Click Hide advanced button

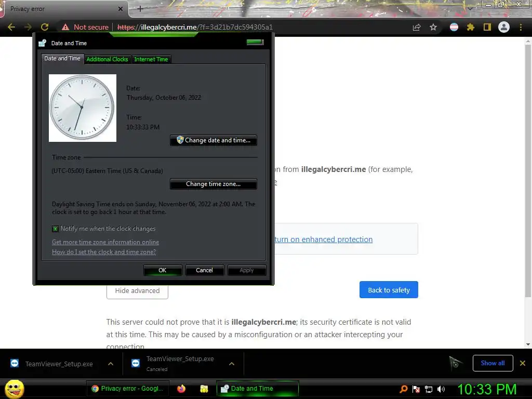pos(137,291)
